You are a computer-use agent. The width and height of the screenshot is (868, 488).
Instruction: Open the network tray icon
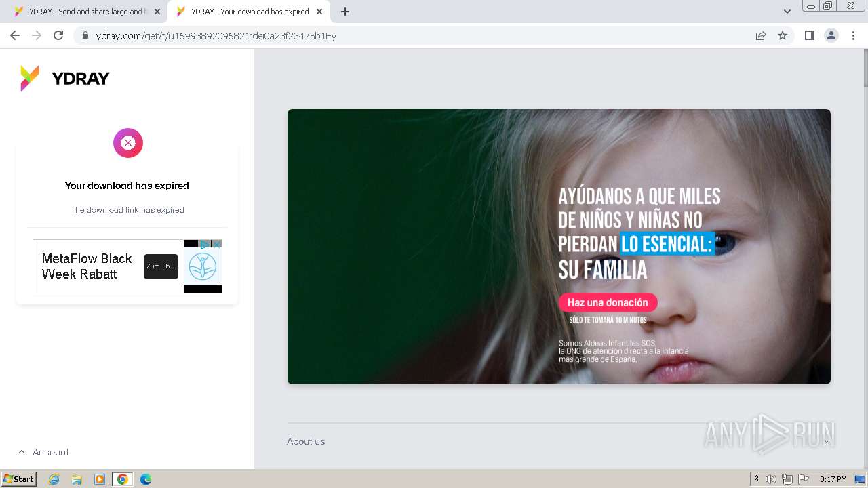point(787,479)
